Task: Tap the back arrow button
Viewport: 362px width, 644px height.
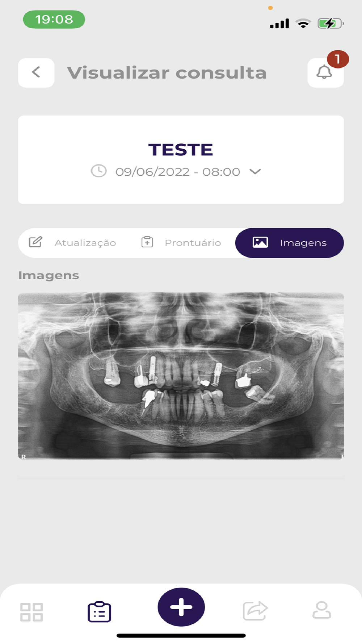Action: (x=36, y=72)
